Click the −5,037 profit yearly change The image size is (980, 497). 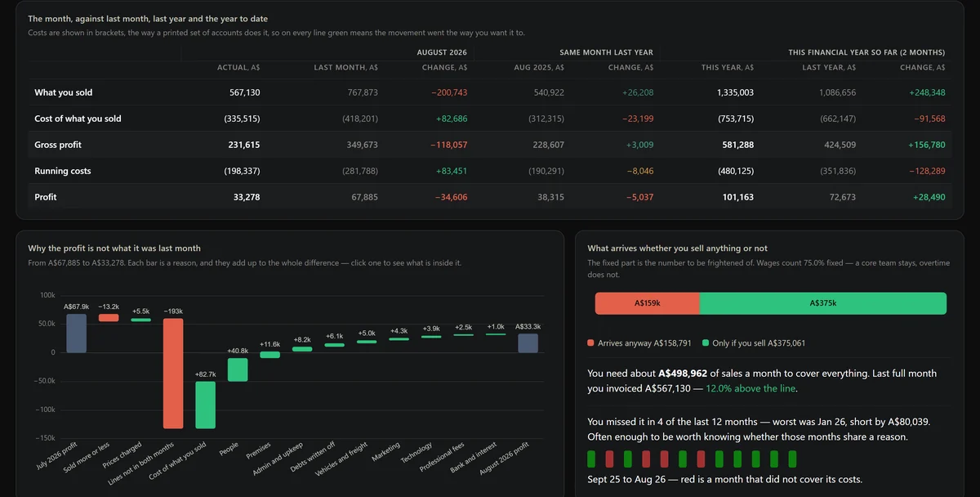(x=640, y=197)
